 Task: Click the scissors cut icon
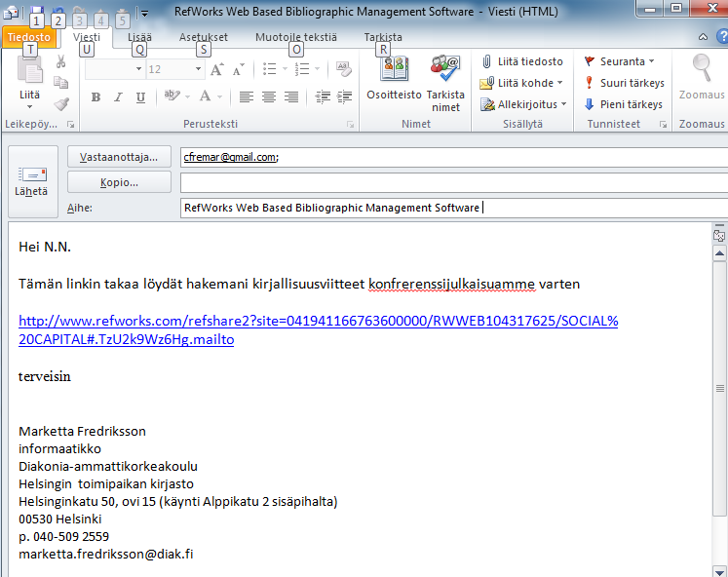point(60,61)
